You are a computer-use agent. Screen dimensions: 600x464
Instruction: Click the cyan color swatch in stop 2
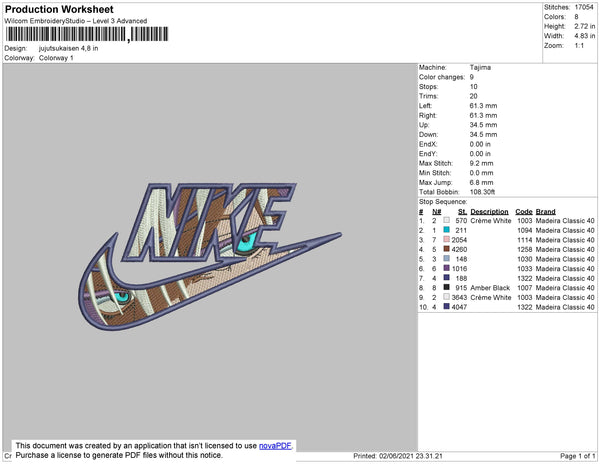pos(446,230)
